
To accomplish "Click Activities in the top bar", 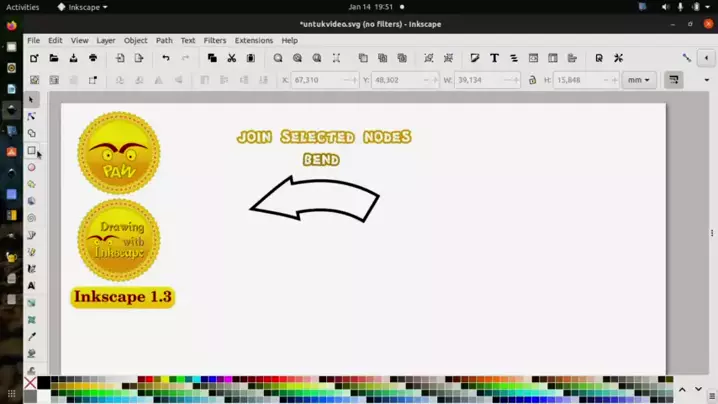I will tap(23, 7).
